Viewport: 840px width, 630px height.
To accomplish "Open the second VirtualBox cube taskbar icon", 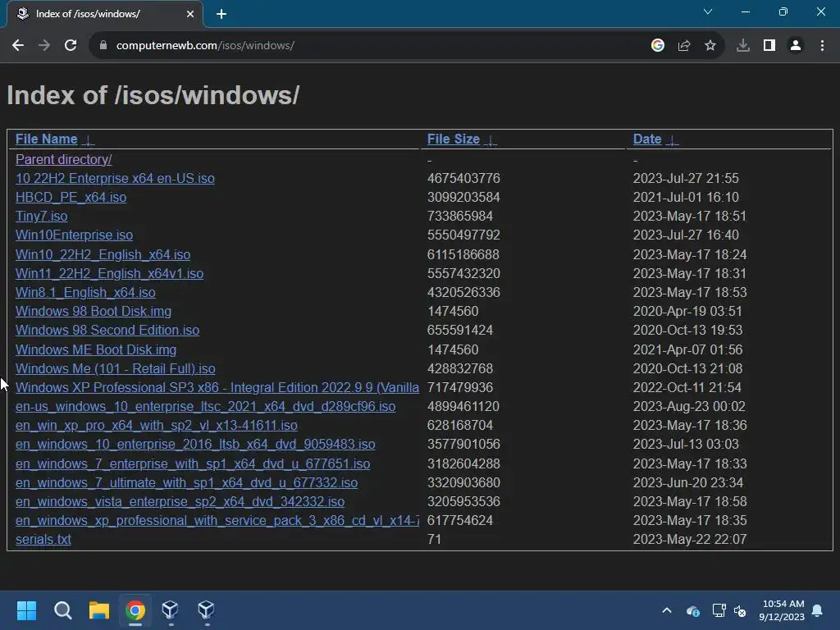I will [x=206, y=610].
